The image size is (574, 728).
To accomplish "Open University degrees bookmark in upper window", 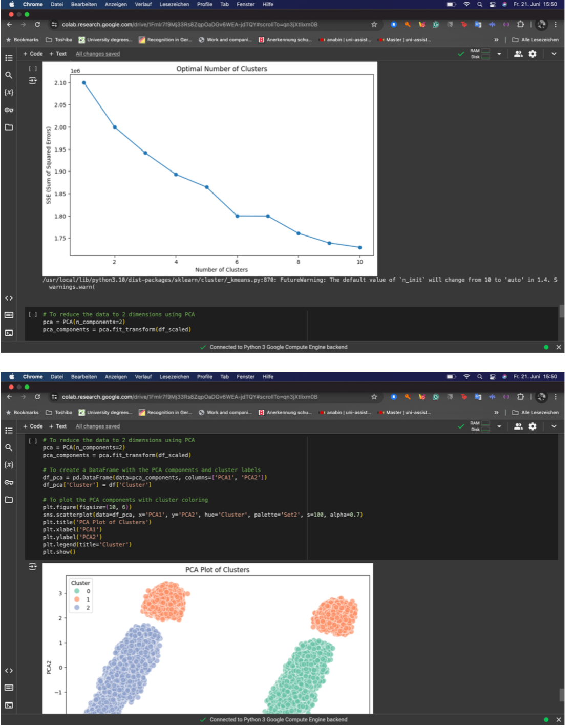I will [105, 40].
